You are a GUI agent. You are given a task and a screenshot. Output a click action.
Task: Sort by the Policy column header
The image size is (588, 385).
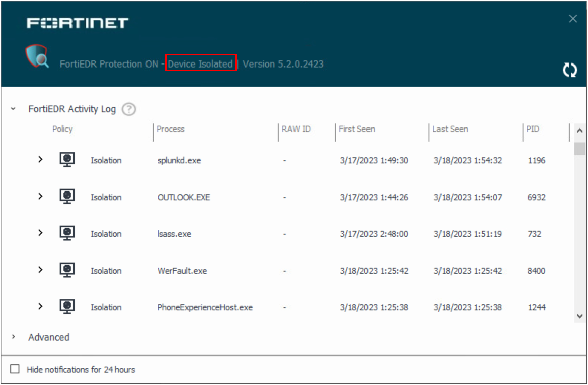pos(62,129)
